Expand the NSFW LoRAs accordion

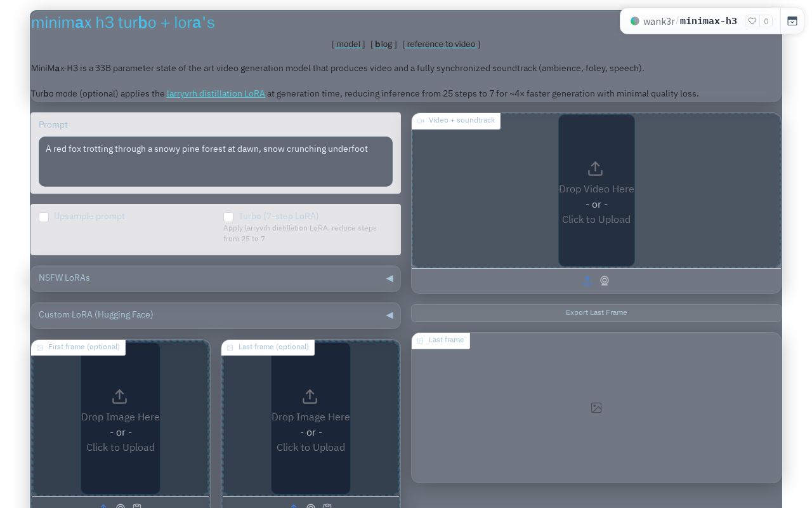tap(216, 278)
